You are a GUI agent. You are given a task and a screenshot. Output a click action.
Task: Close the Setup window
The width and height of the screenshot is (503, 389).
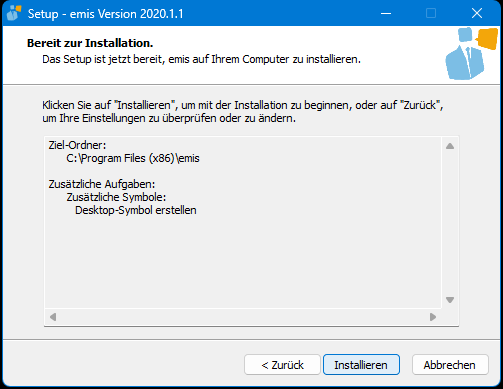(x=477, y=13)
